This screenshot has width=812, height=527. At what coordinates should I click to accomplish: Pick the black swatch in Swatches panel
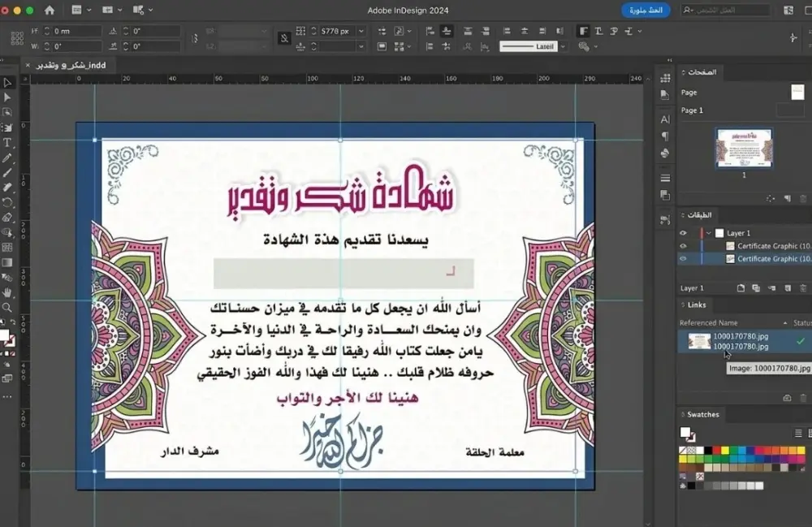(x=708, y=451)
